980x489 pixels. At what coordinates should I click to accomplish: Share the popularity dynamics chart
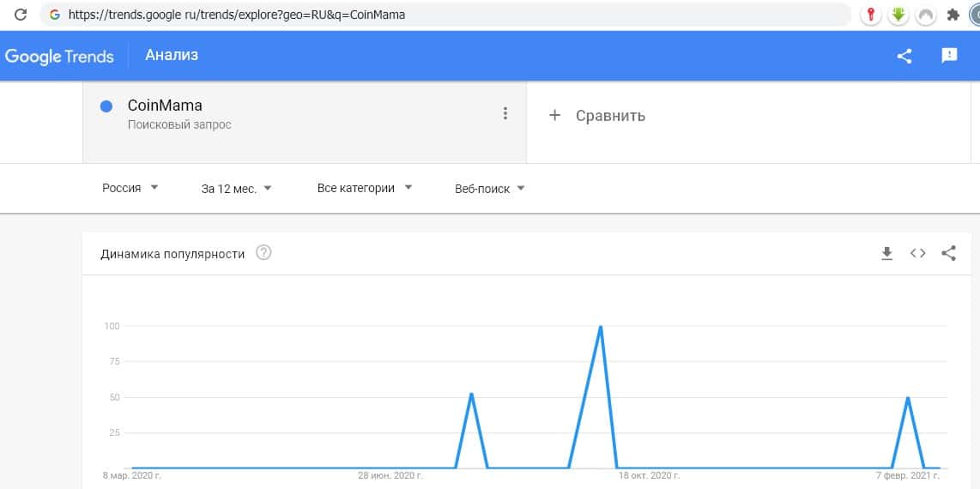pyautogui.click(x=948, y=253)
